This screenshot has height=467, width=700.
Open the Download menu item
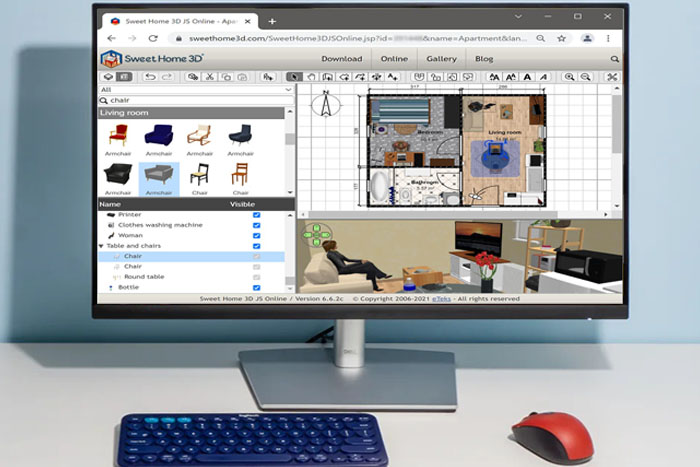341,59
